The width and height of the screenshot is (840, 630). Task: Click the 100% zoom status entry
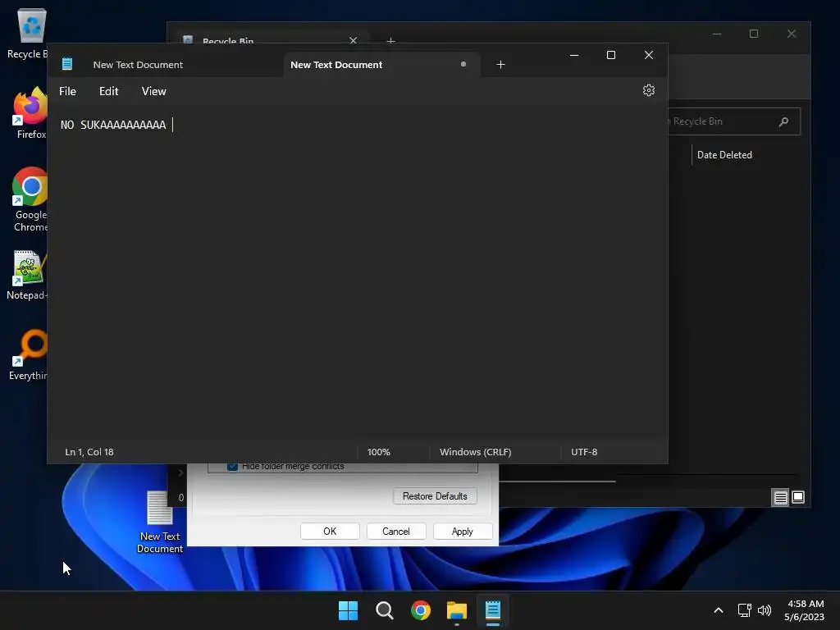[x=379, y=452]
